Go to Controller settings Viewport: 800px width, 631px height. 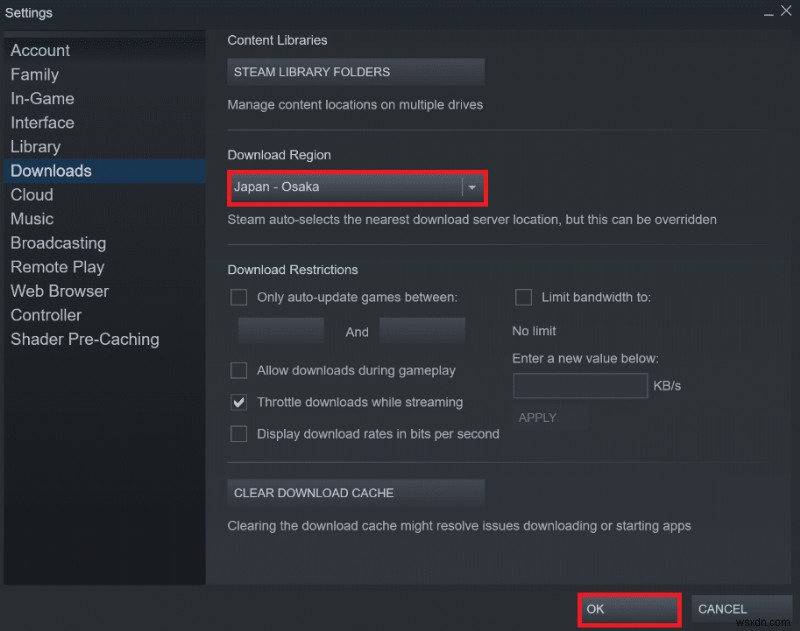point(46,315)
